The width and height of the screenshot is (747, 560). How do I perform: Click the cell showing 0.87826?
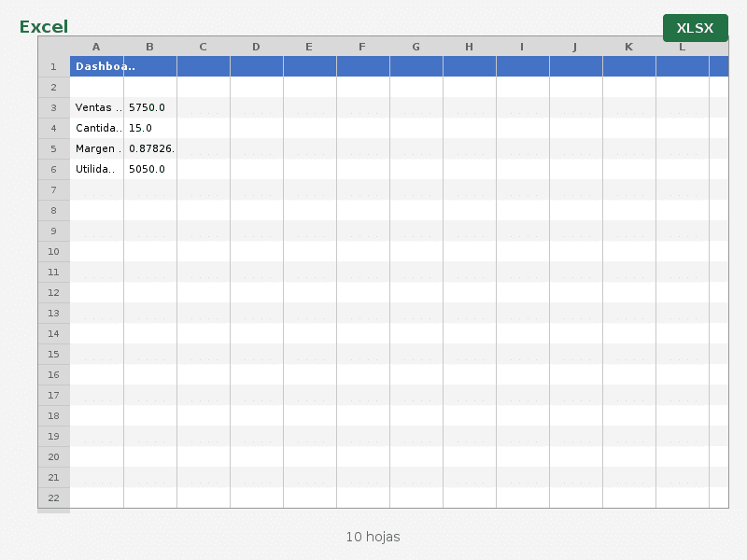[149, 148]
